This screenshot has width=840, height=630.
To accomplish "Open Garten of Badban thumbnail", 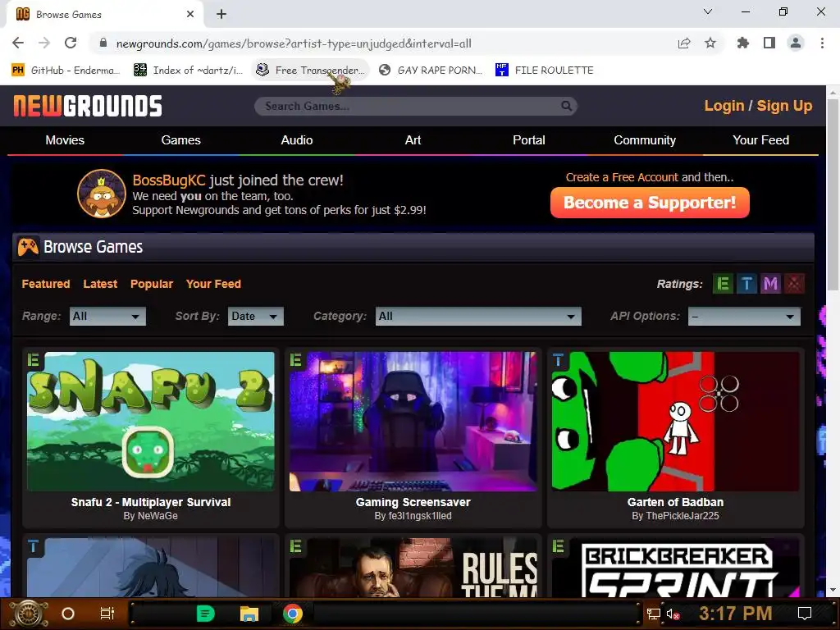I will (x=676, y=421).
